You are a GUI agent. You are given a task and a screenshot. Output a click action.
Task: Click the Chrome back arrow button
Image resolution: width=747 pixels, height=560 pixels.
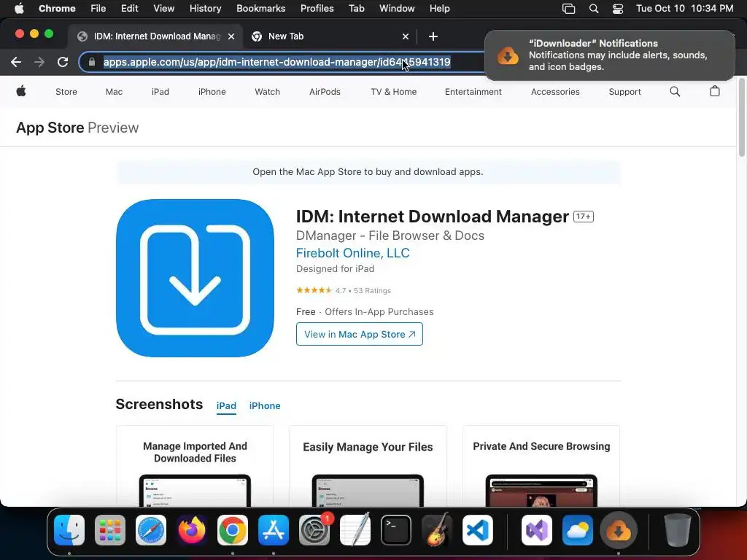coord(16,62)
